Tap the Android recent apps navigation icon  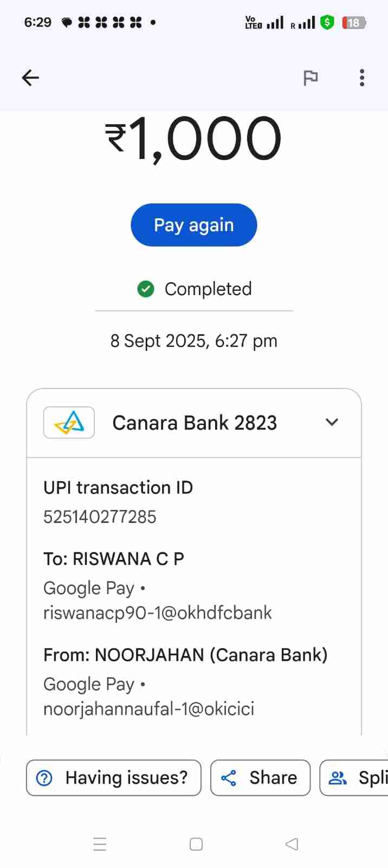tap(100, 844)
